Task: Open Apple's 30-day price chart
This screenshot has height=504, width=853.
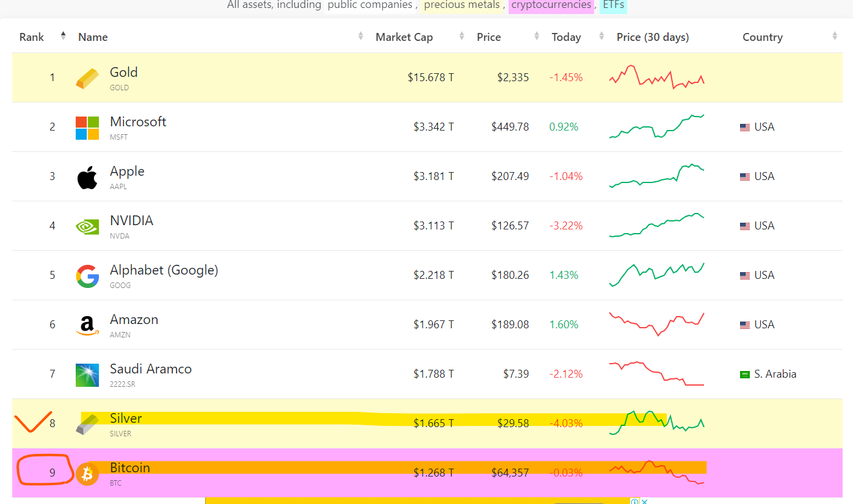Action: click(x=657, y=176)
